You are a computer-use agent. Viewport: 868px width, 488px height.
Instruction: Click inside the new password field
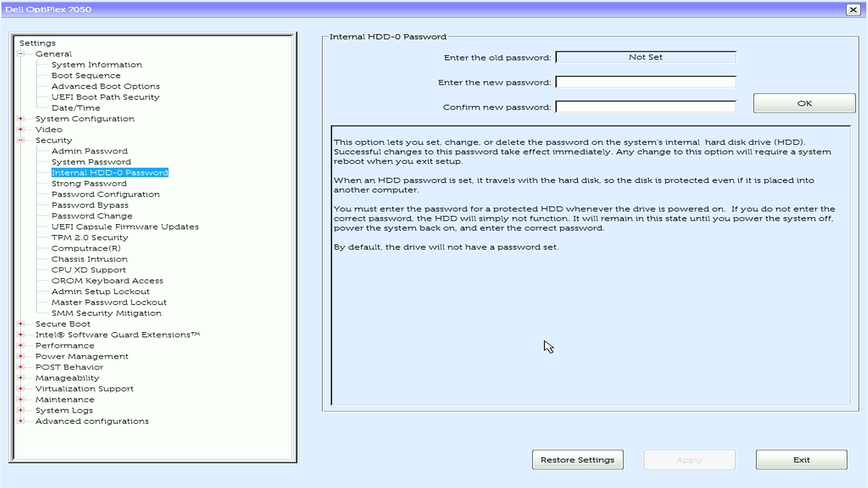pyautogui.click(x=646, y=82)
